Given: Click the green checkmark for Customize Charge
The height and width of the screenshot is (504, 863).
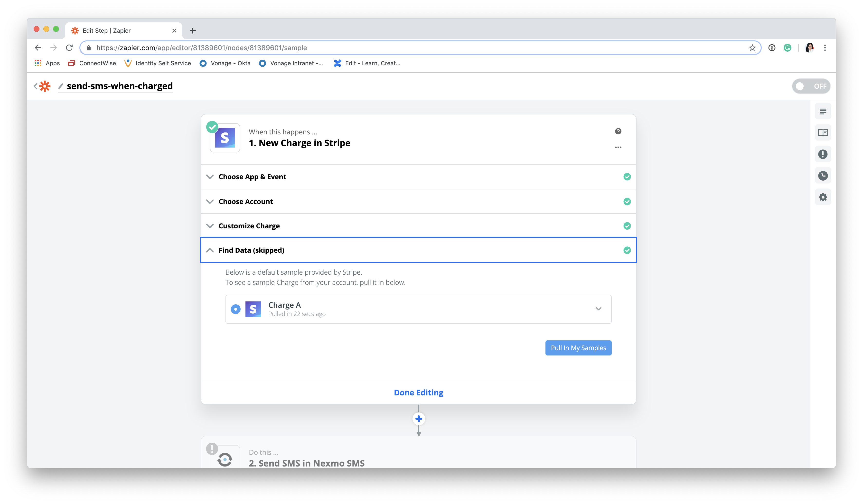Looking at the screenshot, I should coord(627,226).
